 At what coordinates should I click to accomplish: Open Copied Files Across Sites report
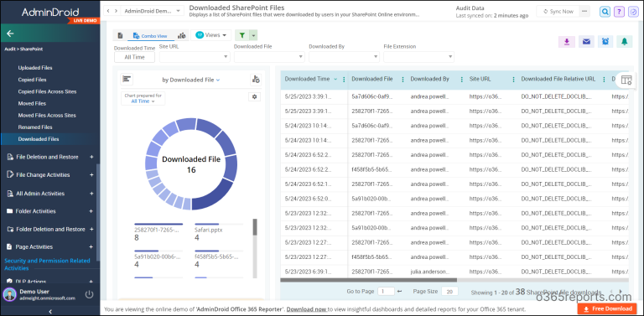pos(47,91)
